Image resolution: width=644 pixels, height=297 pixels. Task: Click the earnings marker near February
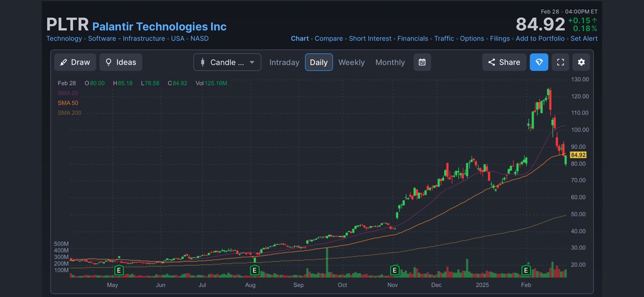(526, 270)
